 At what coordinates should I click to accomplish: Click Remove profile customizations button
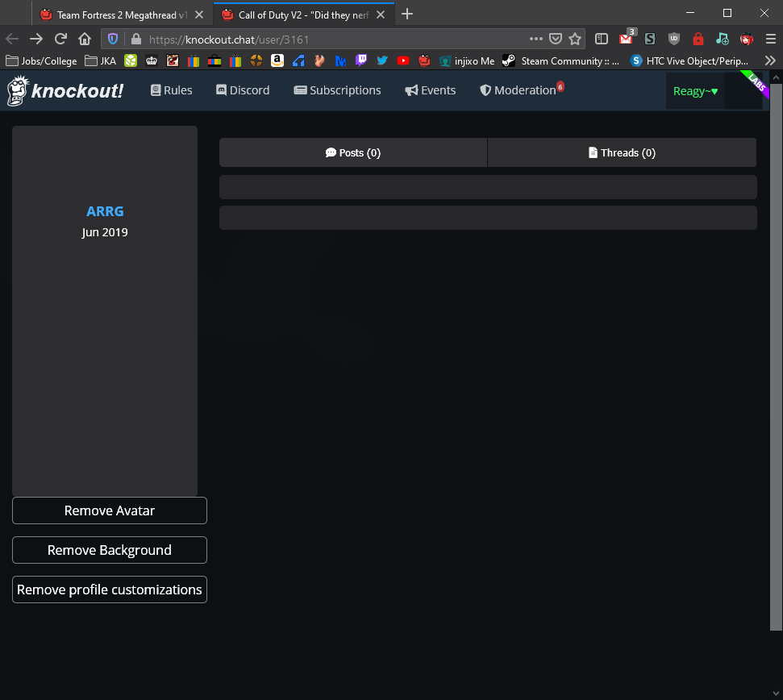(110, 590)
